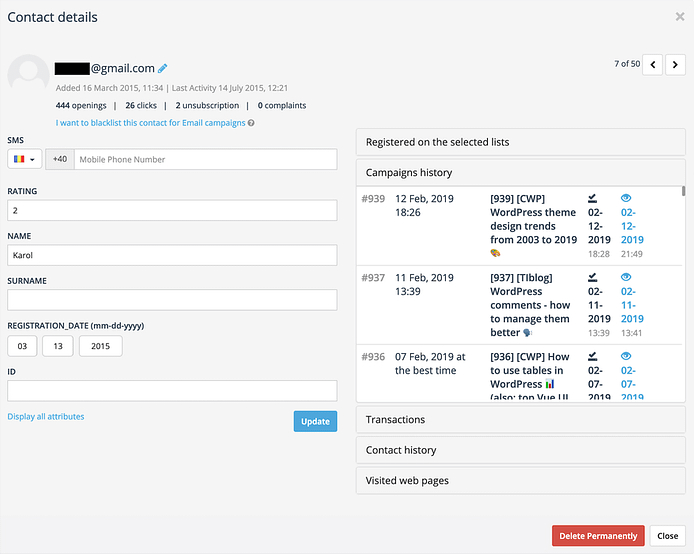Viewport: 694px width, 554px height.
Task: Click the contact avatar placeholder image
Action: 28,75
